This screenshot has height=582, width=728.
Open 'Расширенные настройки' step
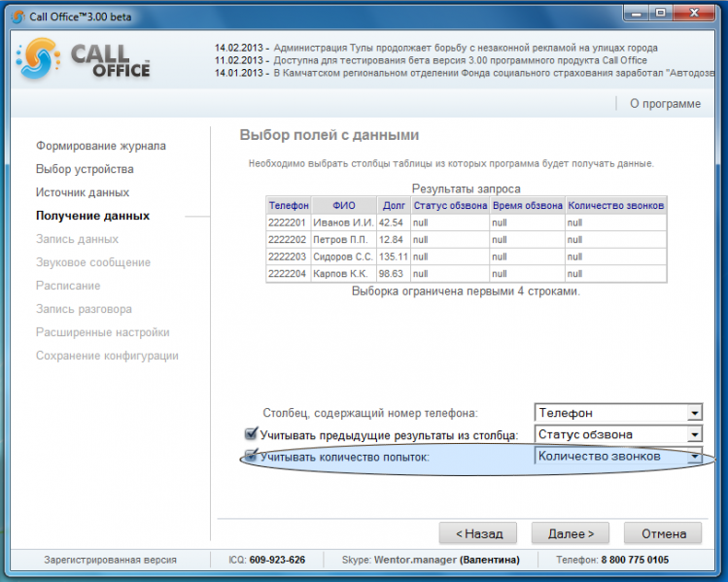[103, 332]
